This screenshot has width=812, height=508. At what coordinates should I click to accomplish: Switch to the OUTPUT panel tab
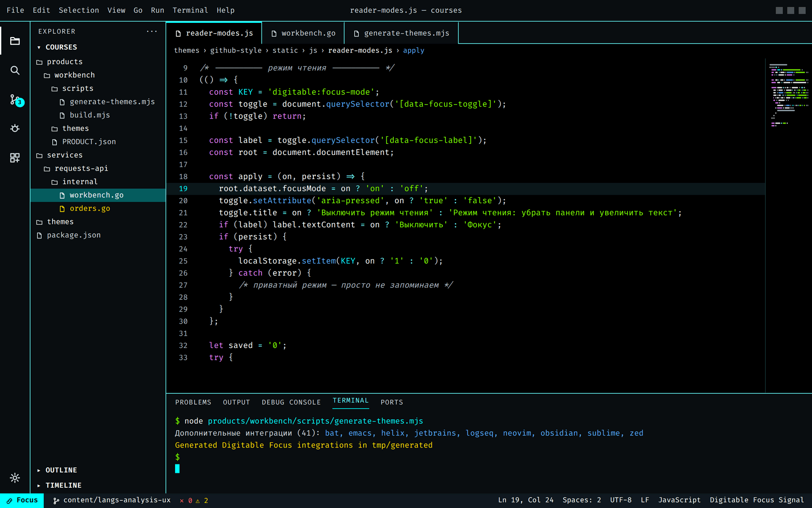(236, 402)
